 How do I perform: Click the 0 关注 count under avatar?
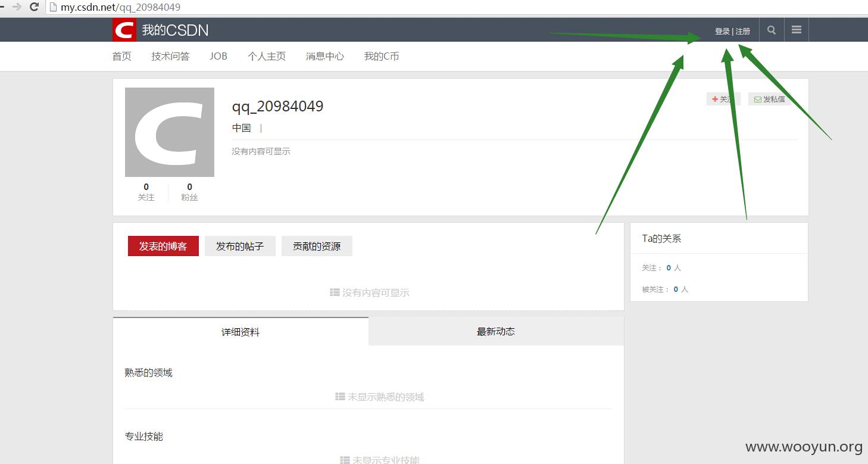(x=146, y=192)
